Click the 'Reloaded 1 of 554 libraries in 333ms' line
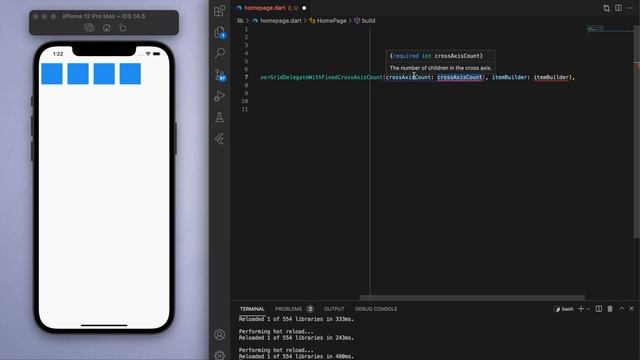The height and width of the screenshot is (360, 640). (296, 319)
